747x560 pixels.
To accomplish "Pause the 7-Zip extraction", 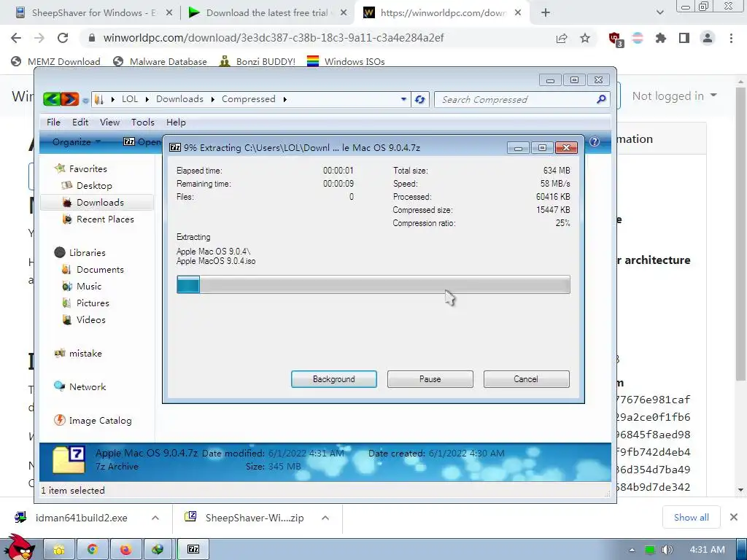I will pyautogui.click(x=430, y=379).
